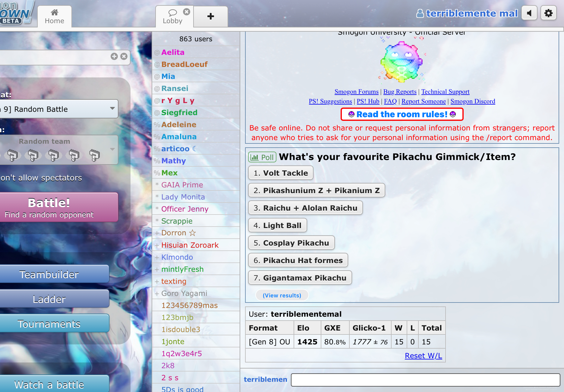
Task: Select user 123456789mas in the list
Action: [196, 305]
